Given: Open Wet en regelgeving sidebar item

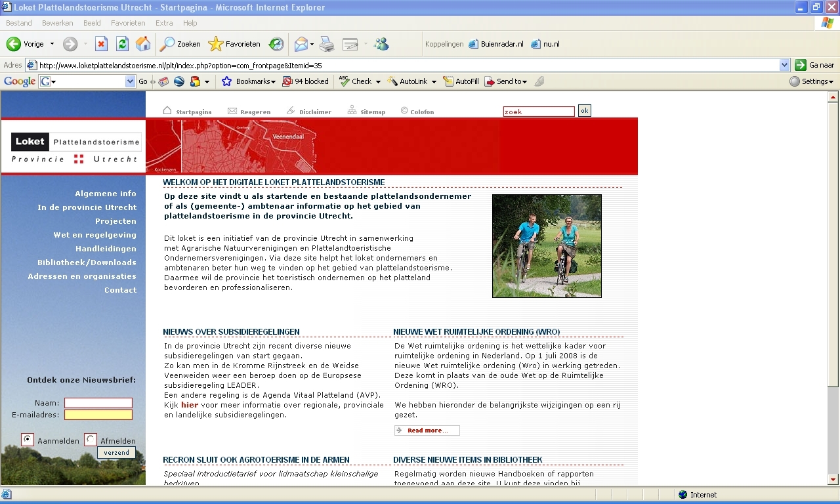Looking at the screenshot, I should point(95,235).
